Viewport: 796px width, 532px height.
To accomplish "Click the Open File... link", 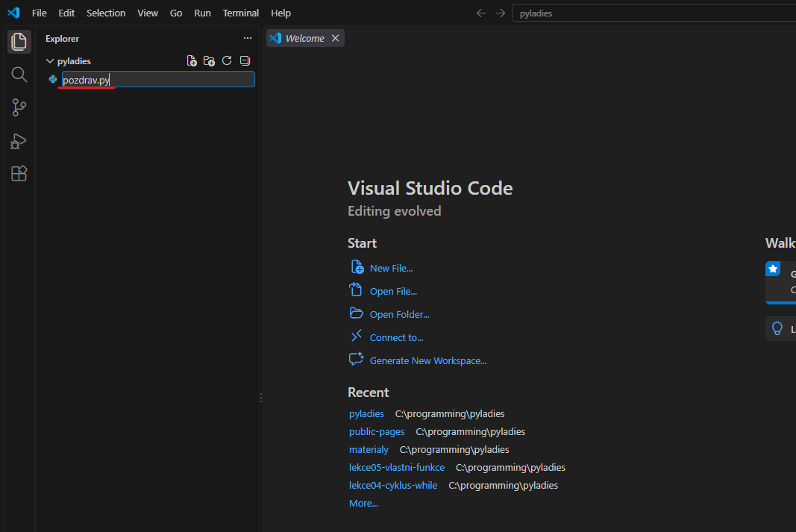I will tap(393, 292).
